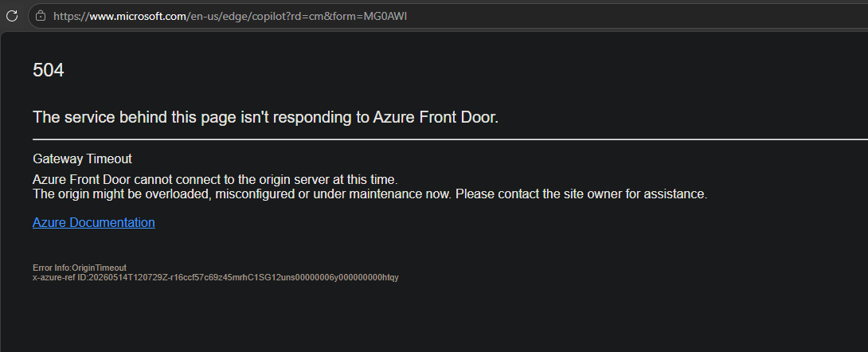The image size is (868, 352).
Task: Click the "Azure Front Door." words in the main heading
Action: point(436,117)
